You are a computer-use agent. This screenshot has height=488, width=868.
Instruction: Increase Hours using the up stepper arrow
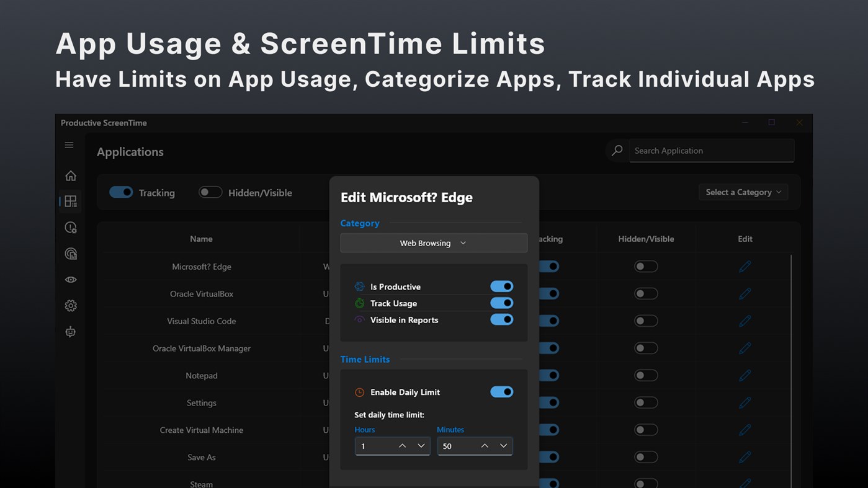coord(402,445)
